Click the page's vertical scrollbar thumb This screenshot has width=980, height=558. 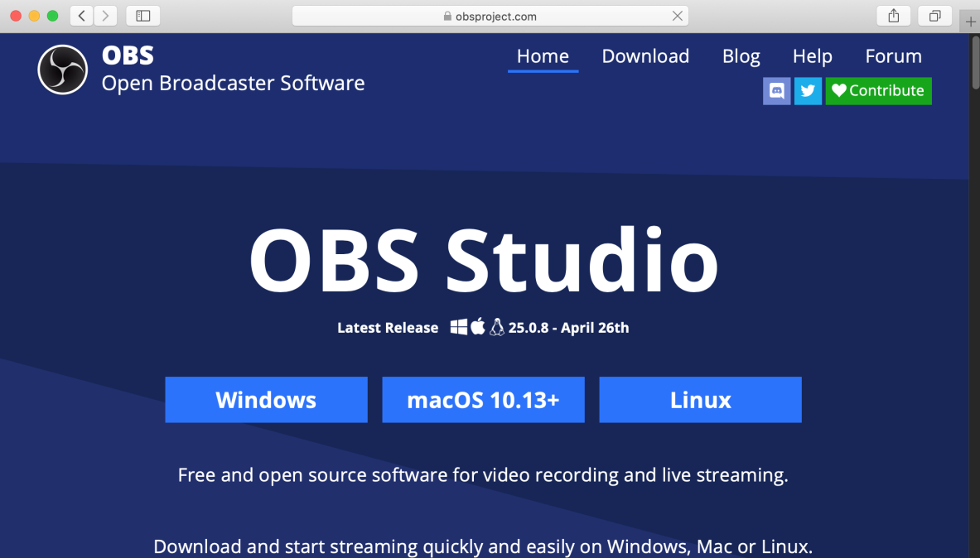click(975, 62)
